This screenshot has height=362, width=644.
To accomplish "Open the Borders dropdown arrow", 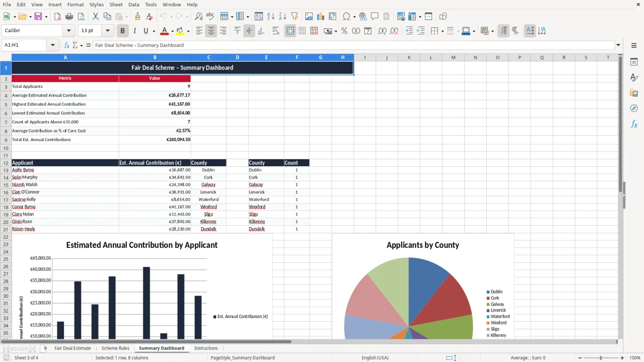I will [442, 31].
